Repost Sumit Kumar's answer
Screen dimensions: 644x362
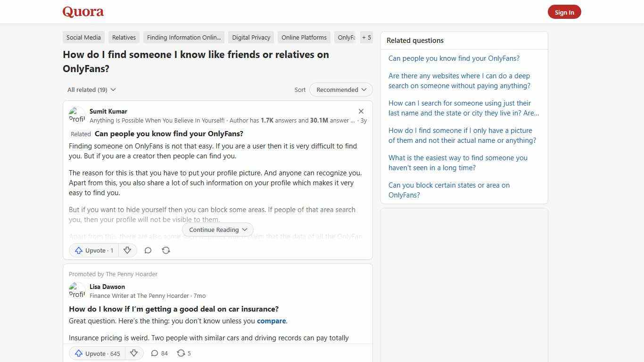[166, 250]
